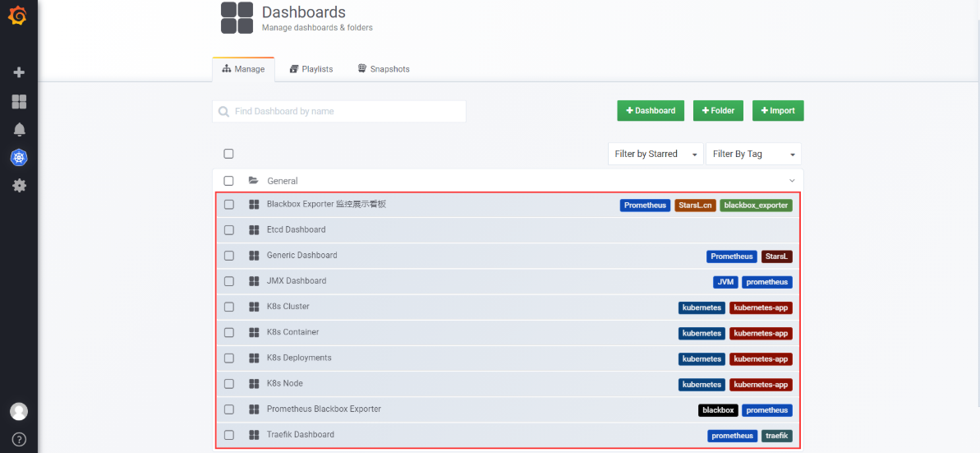Check the Prometheus Blackbox Exporter checkbox
Screen dimensions: 980x453
(228, 409)
